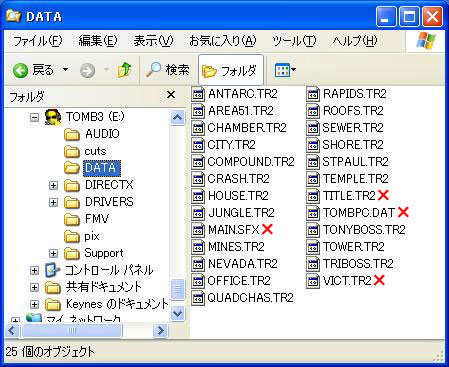This screenshot has width=449, height=367.
Task: Select the VICT.TR2 file name
Action: click(x=347, y=281)
